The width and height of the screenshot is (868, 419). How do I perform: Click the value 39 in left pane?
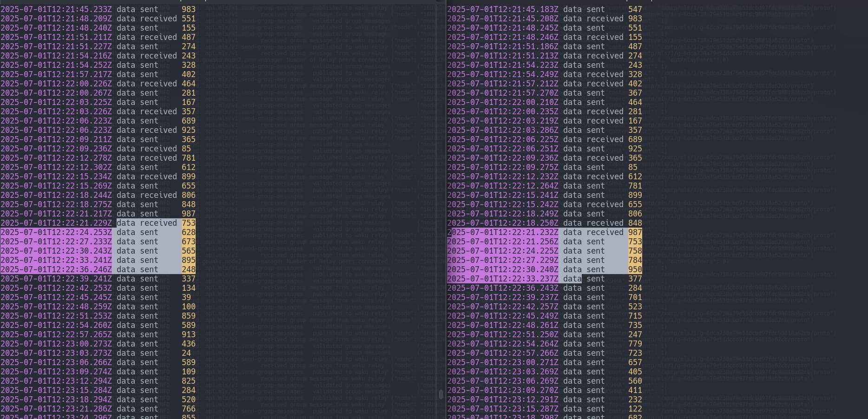[x=186, y=297]
